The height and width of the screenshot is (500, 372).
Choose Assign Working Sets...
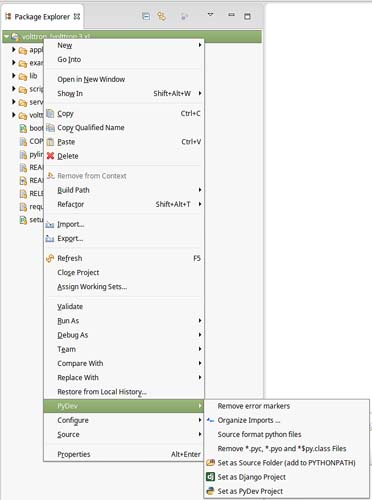click(124, 287)
